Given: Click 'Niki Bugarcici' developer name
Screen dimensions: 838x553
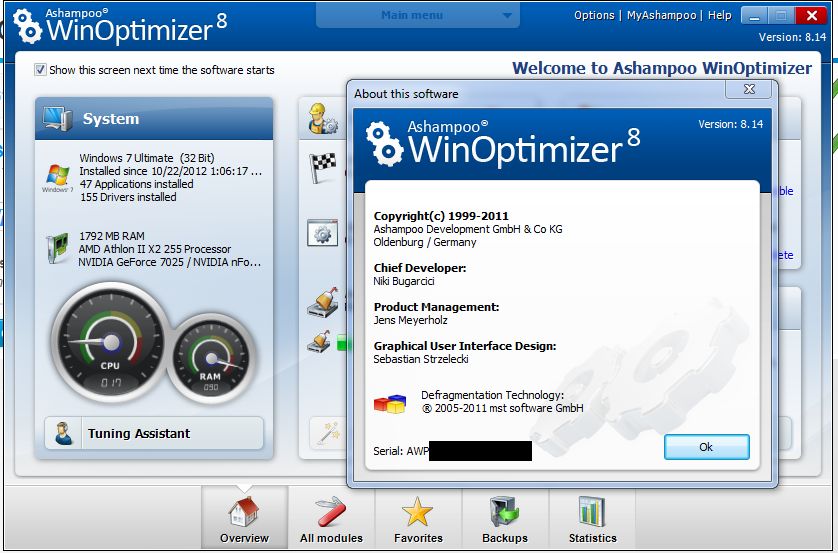Looking at the screenshot, I should point(404,281).
